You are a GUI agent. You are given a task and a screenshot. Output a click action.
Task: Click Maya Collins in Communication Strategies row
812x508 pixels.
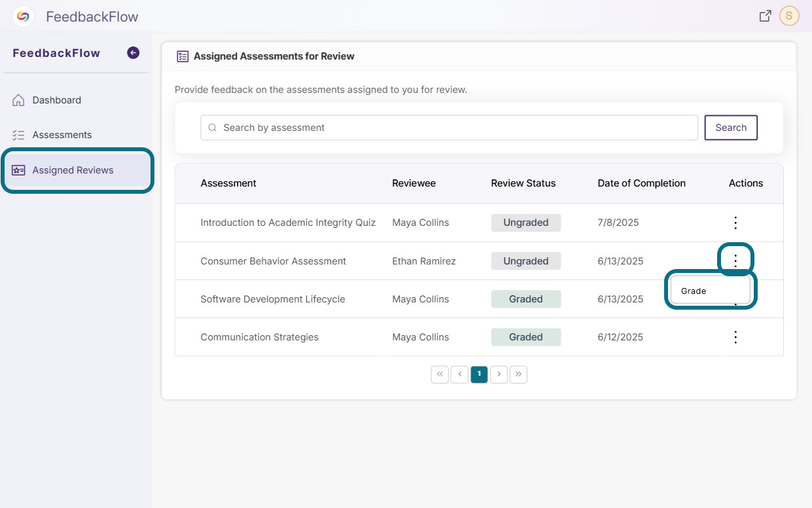[421, 337]
